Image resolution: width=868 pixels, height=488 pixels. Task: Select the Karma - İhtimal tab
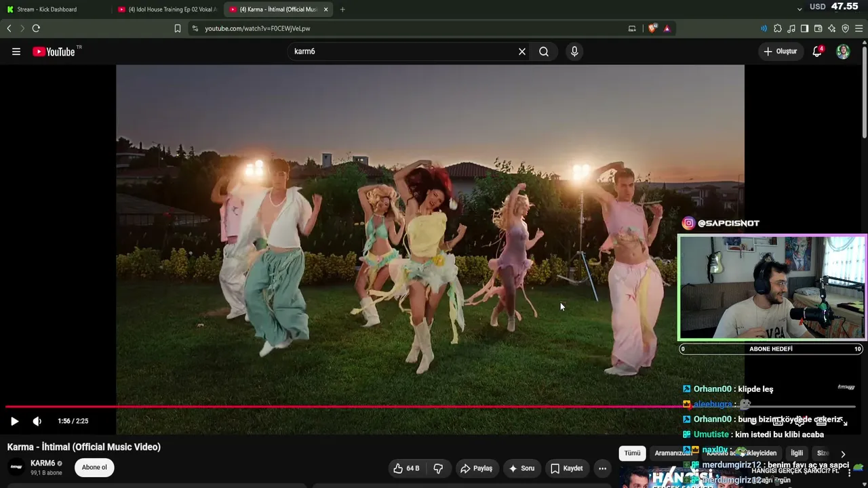(278, 9)
